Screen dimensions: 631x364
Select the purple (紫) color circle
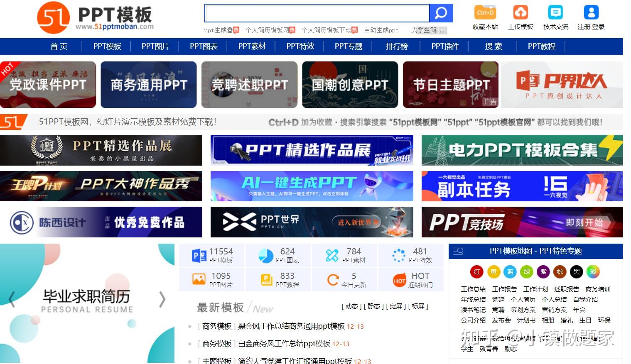click(543, 272)
